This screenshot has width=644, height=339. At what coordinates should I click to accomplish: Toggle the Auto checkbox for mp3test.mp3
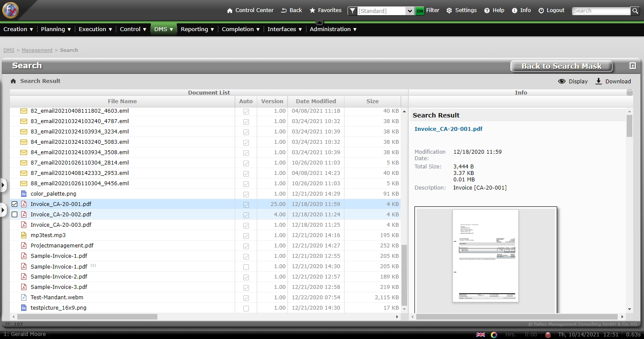tap(246, 236)
